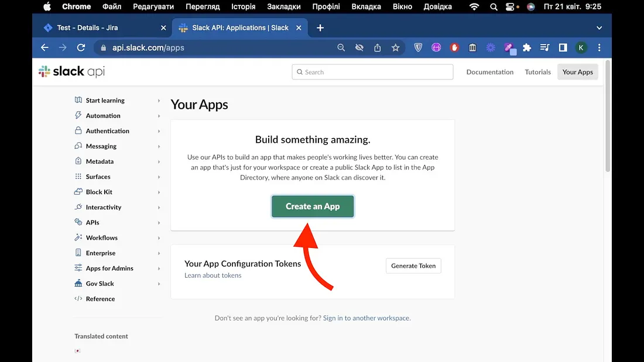Screen dimensions: 644x362
Task: Reload the page with the refresh icon
Action: pyautogui.click(x=81, y=47)
